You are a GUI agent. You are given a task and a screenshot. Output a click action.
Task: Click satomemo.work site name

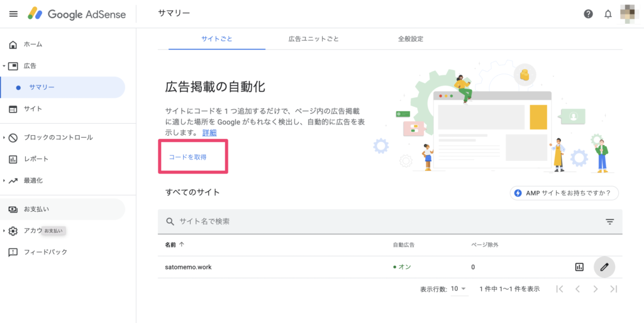click(x=189, y=267)
